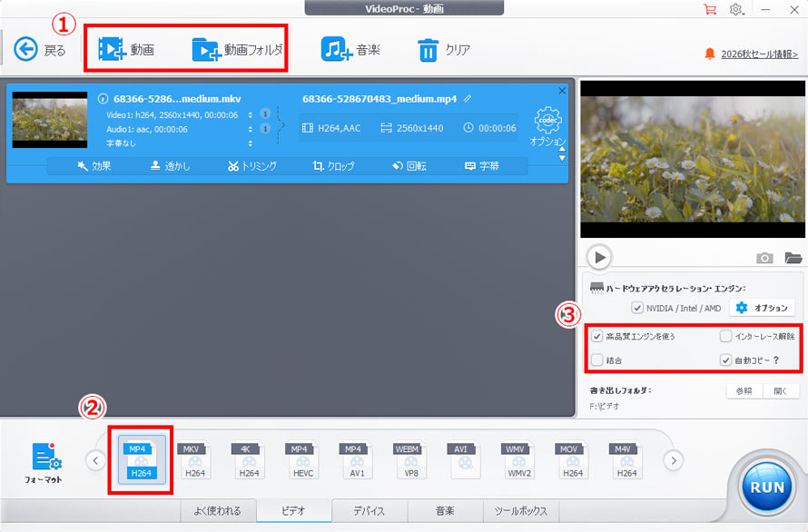Switch to the 音楽 format tab
The width and height of the screenshot is (808, 532).
click(x=445, y=511)
